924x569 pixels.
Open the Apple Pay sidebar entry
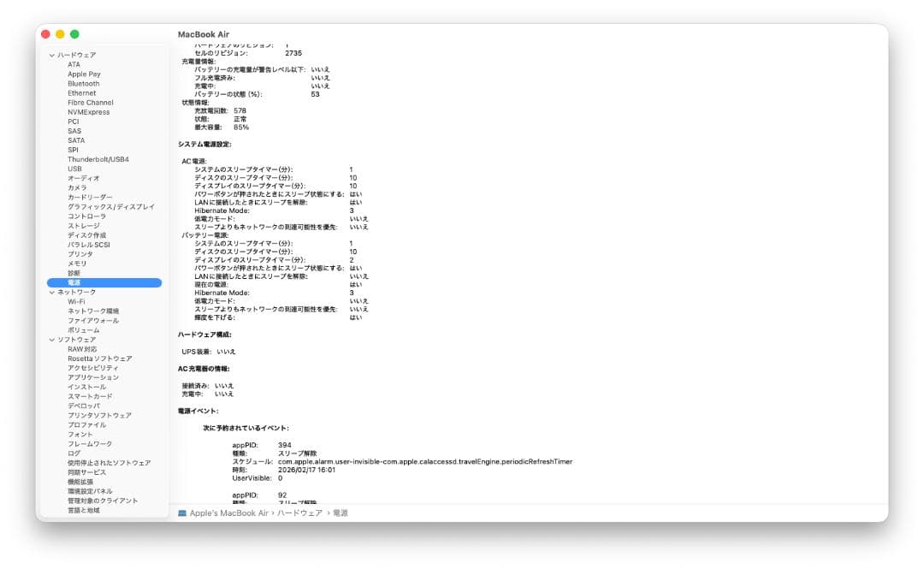point(84,74)
